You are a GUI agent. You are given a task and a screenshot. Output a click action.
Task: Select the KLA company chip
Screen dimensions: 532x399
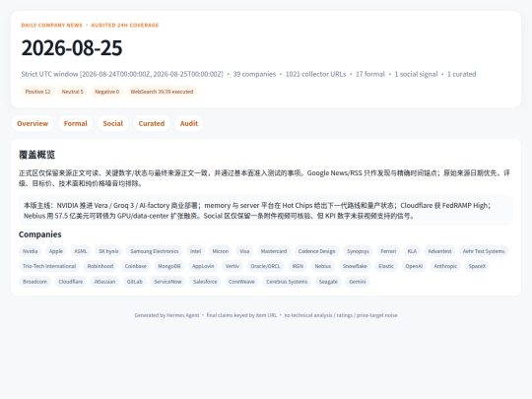pyautogui.click(x=412, y=251)
